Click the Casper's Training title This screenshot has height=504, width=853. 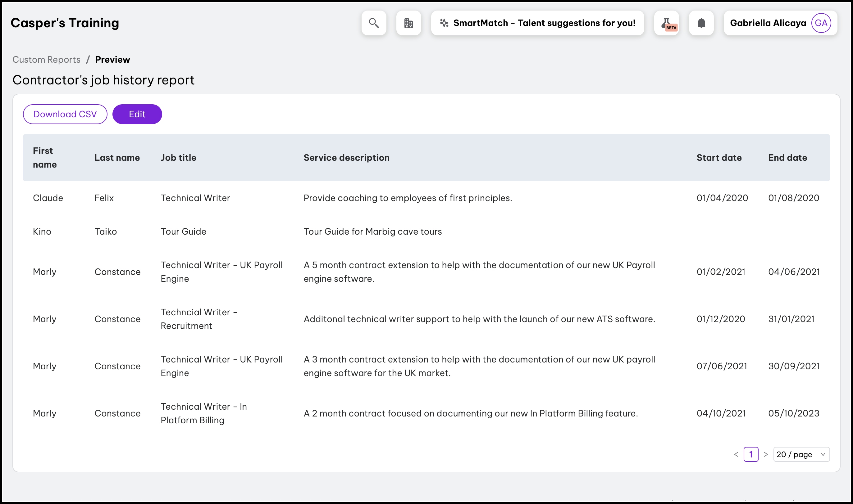point(65,23)
